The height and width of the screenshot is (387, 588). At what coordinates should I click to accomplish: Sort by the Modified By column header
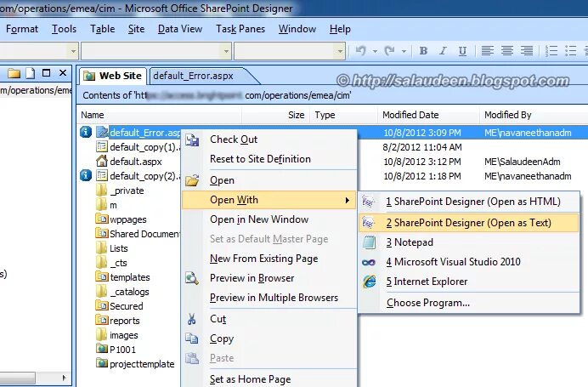pos(534,115)
